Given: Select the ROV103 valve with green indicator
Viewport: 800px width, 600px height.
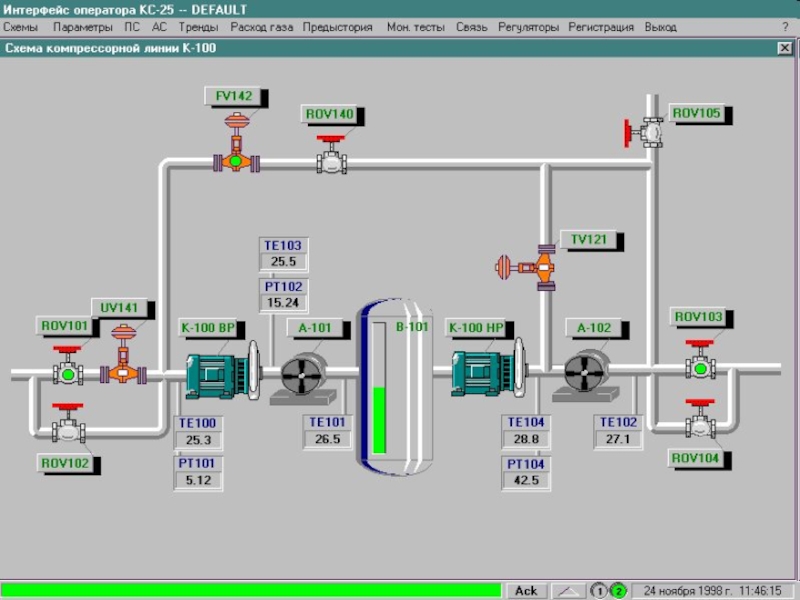Looking at the screenshot, I should point(700,367).
